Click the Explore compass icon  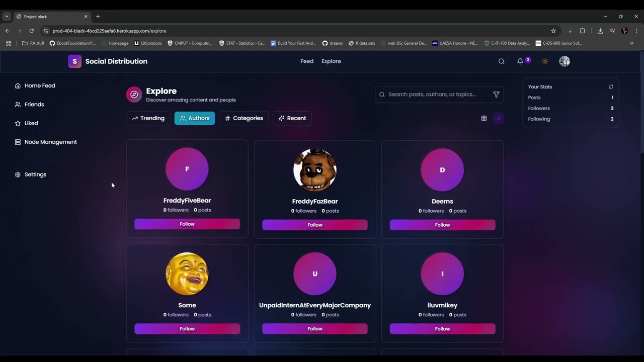click(134, 95)
